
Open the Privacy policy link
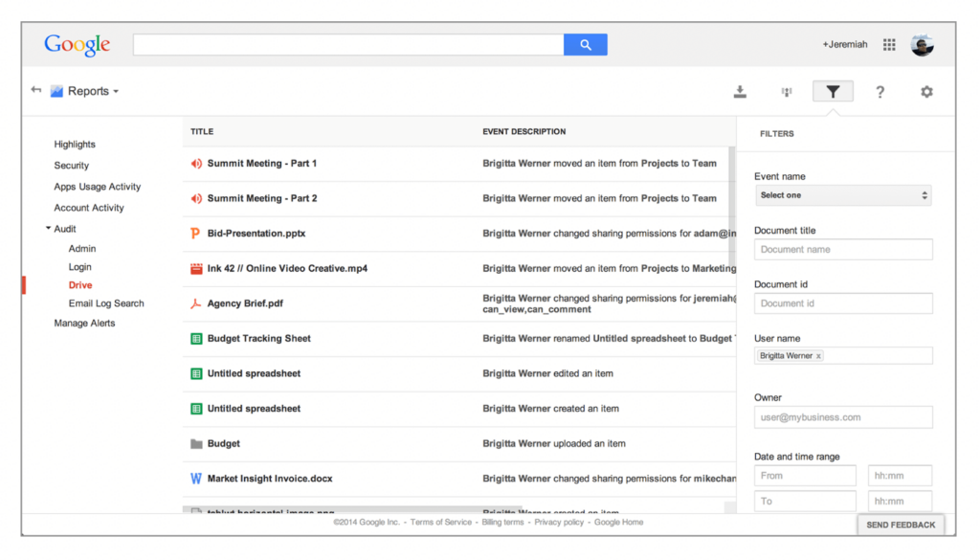561,523
